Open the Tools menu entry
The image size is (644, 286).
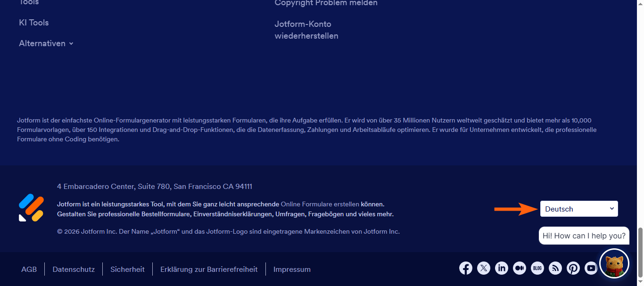pyautogui.click(x=28, y=3)
